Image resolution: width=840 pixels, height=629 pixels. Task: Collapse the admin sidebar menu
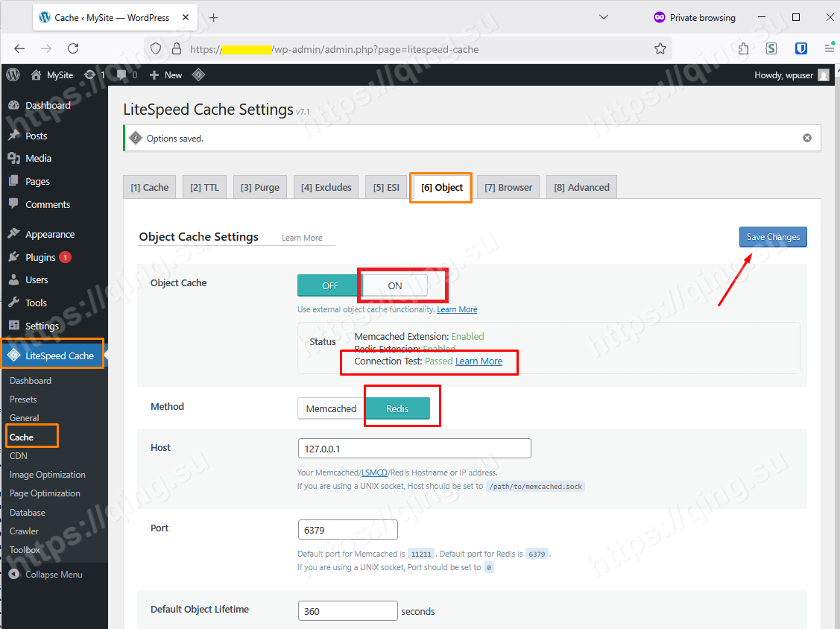[x=46, y=575]
